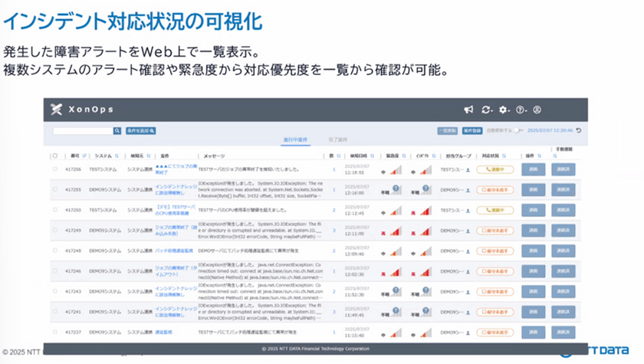Open the settings gear menu in header
Screen dimensions: 644x364
tap(504, 110)
